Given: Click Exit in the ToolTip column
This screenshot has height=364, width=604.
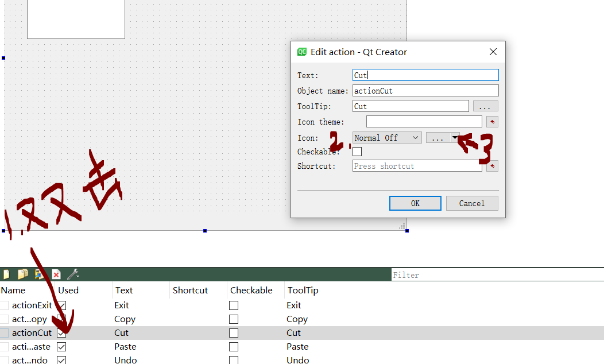Looking at the screenshot, I should coord(294,305).
